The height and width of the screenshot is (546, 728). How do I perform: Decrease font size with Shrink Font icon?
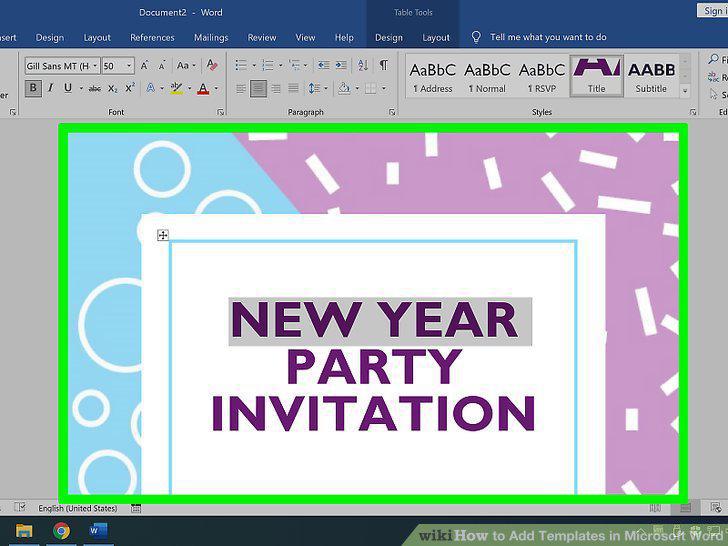click(x=161, y=66)
